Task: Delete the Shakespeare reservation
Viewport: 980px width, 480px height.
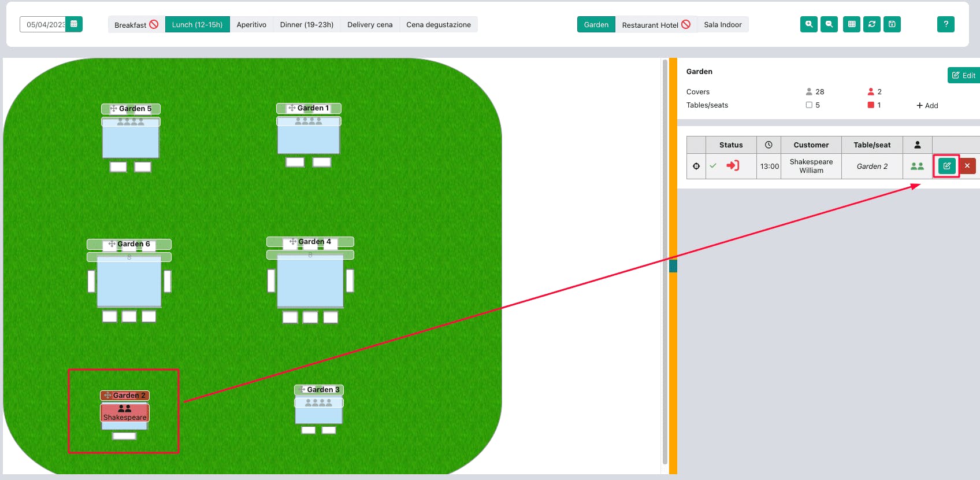Action: (967, 166)
